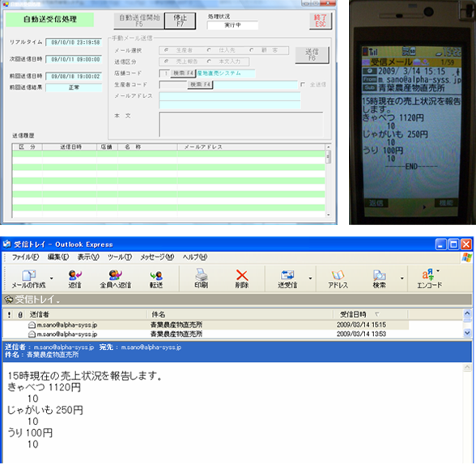Click the priority (!) column header icon
The image size is (476, 464).
10,315
